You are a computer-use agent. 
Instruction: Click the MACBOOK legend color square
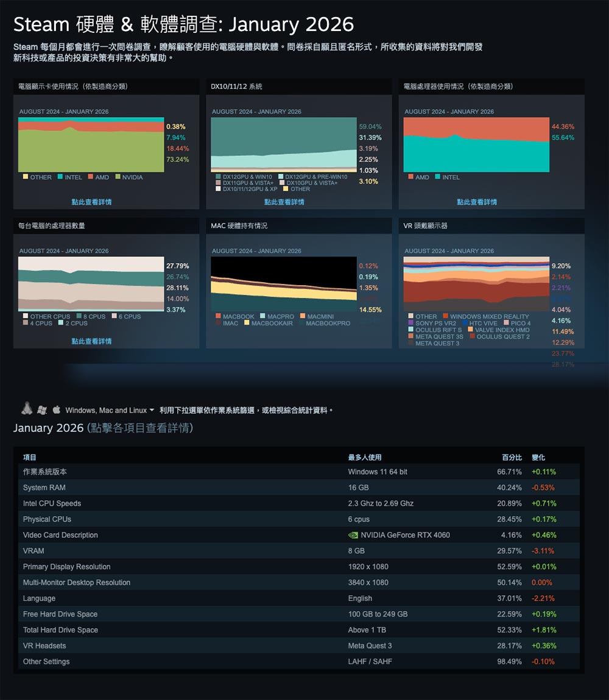point(218,317)
